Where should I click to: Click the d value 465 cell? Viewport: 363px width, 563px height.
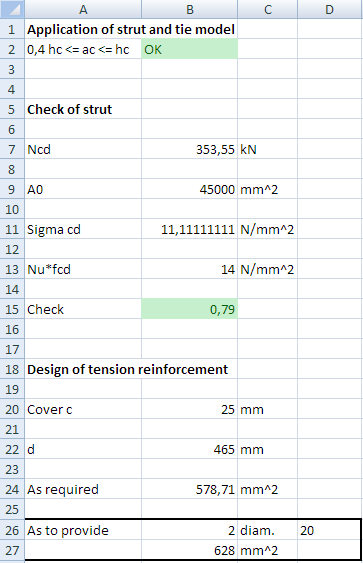pyautogui.click(x=190, y=449)
